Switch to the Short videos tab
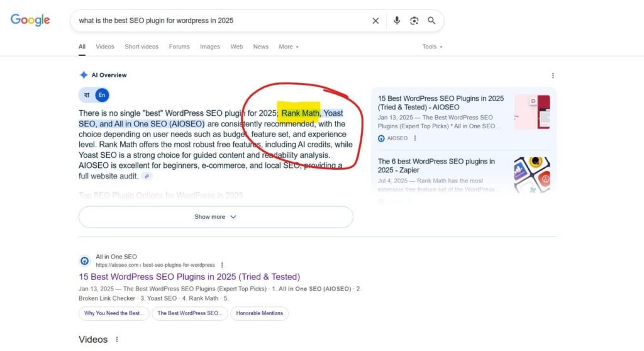 pyautogui.click(x=142, y=47)
